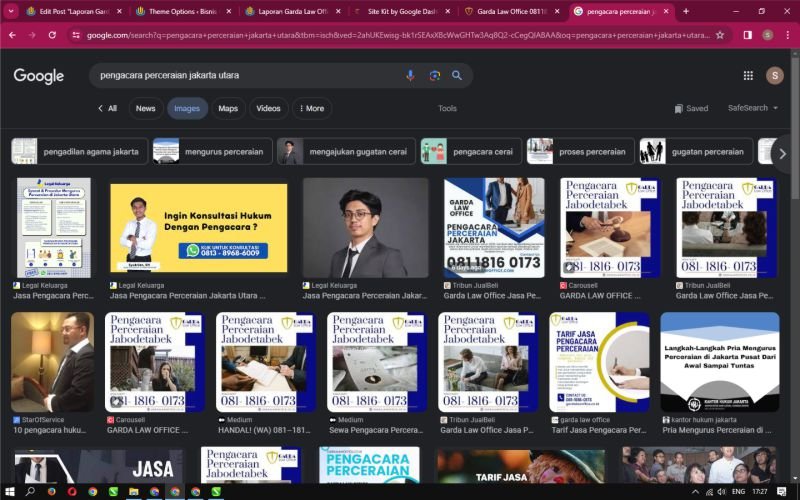This screenshot has width=800, height=500.
Task: Open the man in suit portrait image
Action: 365,228
